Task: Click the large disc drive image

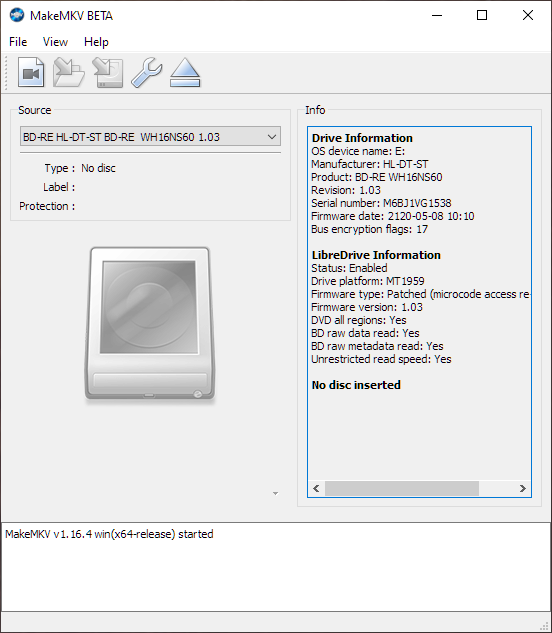Action: tap(150, 324)
